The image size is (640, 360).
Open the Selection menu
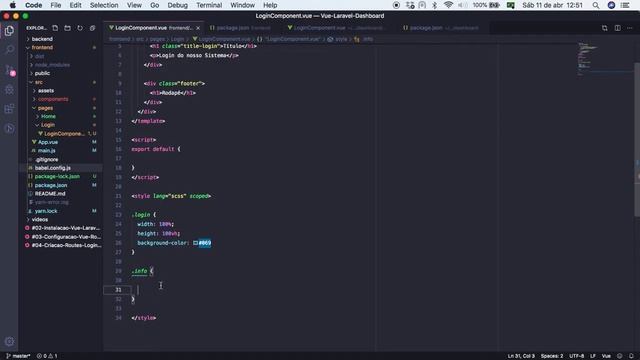104,5
